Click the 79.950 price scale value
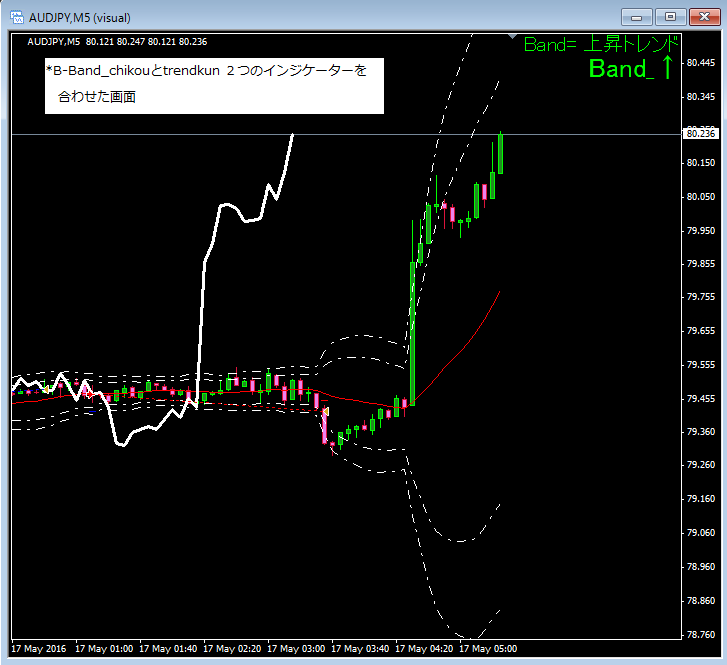727x665 pixels. pyautogui.click(x=701, y=230)
